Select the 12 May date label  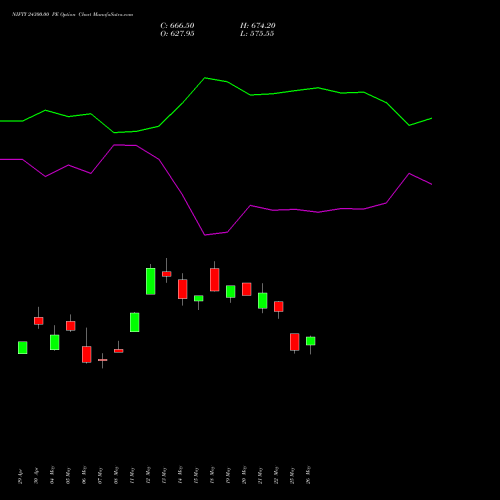coord(149,475)
